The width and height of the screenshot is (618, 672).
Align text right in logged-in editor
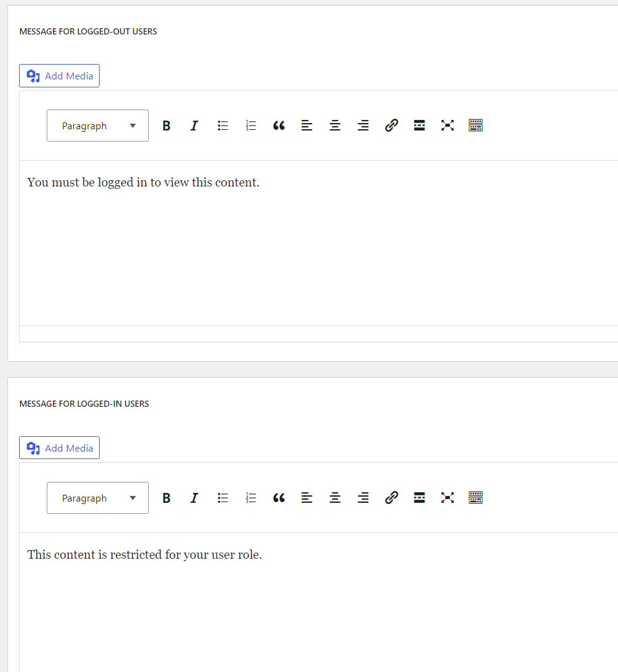pyautogui.click(x=363, y=498)
